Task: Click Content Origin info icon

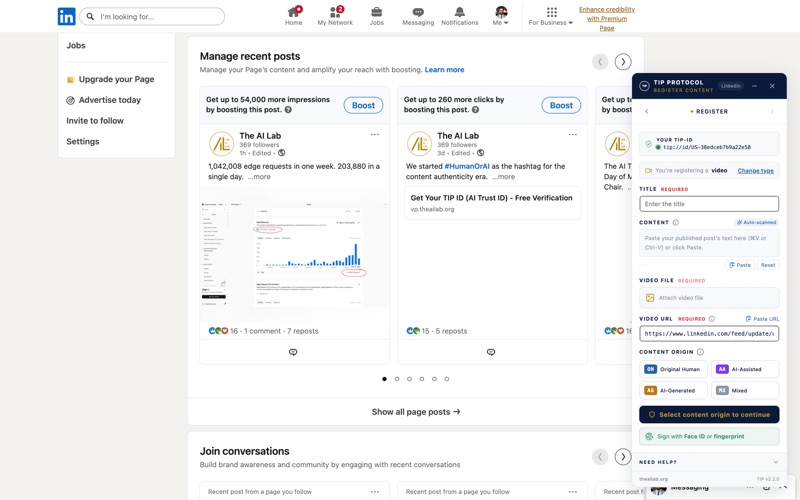Action: pyautogui.click(x=701, y=352)
